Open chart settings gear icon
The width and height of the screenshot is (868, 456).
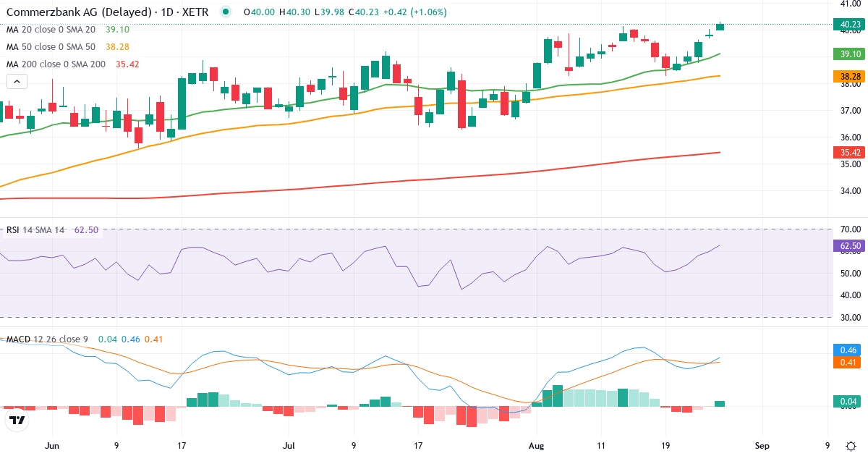click(x=851, y=445)
